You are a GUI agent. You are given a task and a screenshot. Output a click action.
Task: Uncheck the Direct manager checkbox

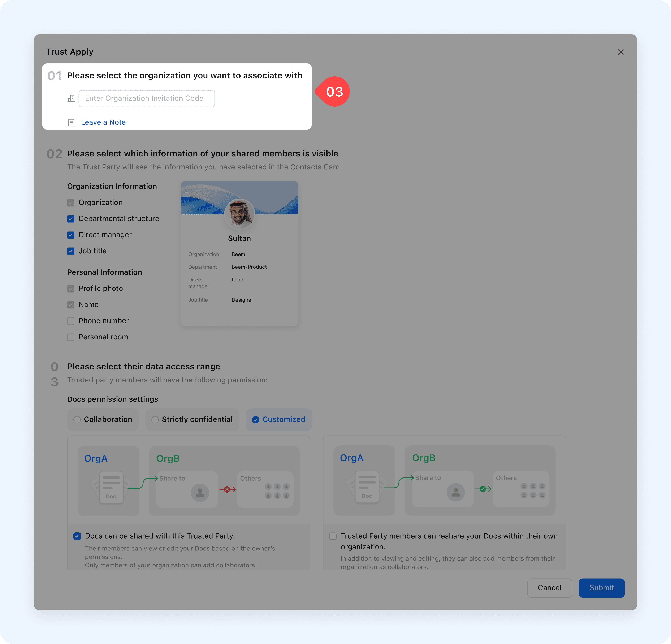[71, 235]
